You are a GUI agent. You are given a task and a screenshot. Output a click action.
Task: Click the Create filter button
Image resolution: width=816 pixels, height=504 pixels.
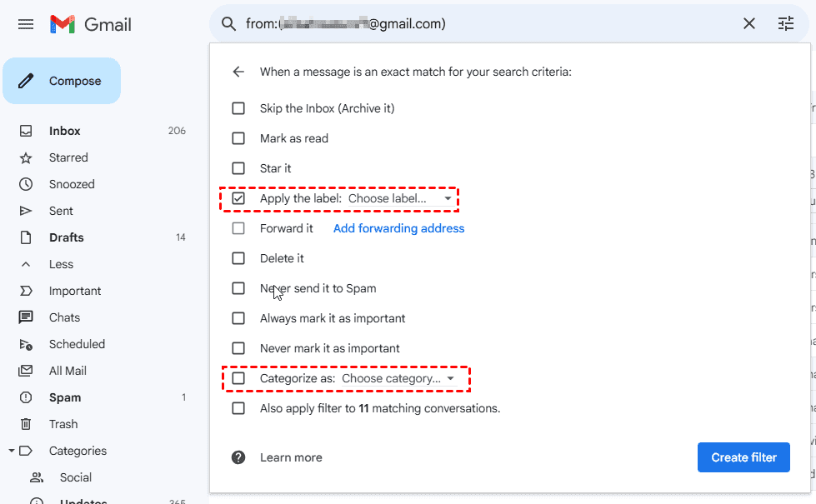[x=743, y=457]
